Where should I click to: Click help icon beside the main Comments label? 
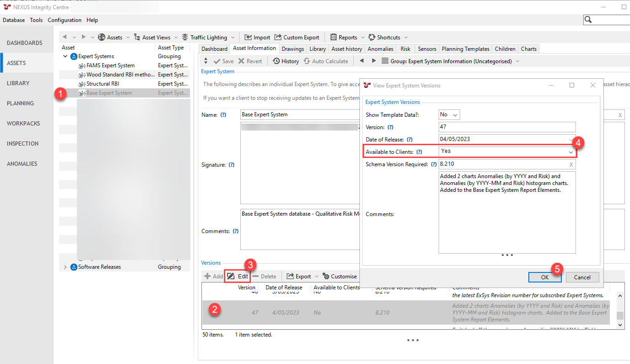click(x=236, y=231)
